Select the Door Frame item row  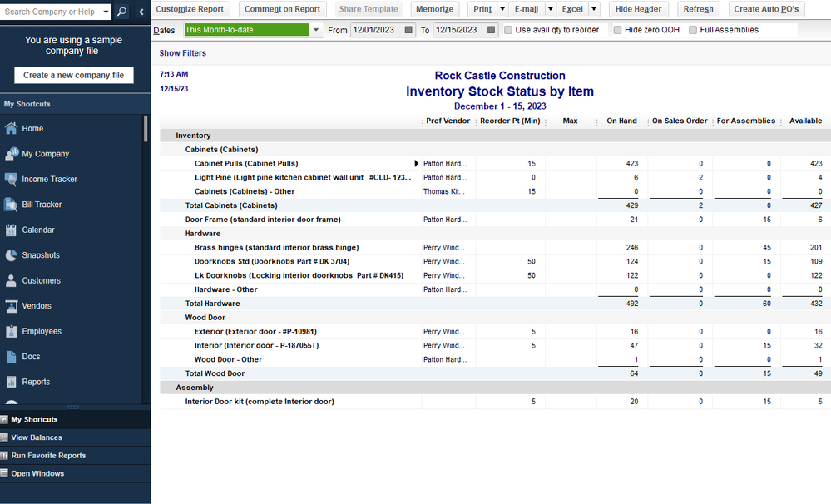click(x=495, y=220)
